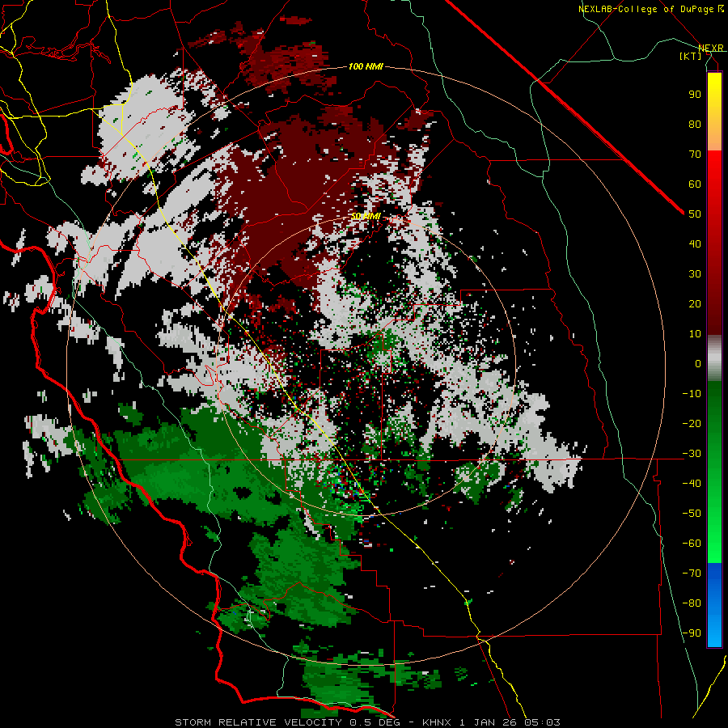
Task: Click the Storm Relative Velocity caption text
Action: coord(367,722)
